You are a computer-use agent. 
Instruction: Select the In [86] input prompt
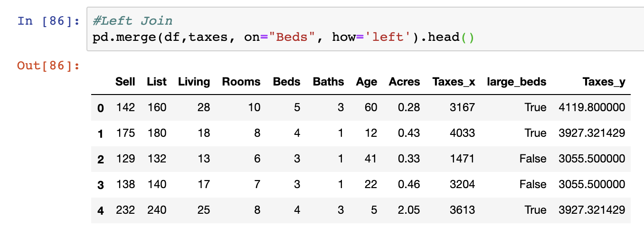[x=48, y=21]
